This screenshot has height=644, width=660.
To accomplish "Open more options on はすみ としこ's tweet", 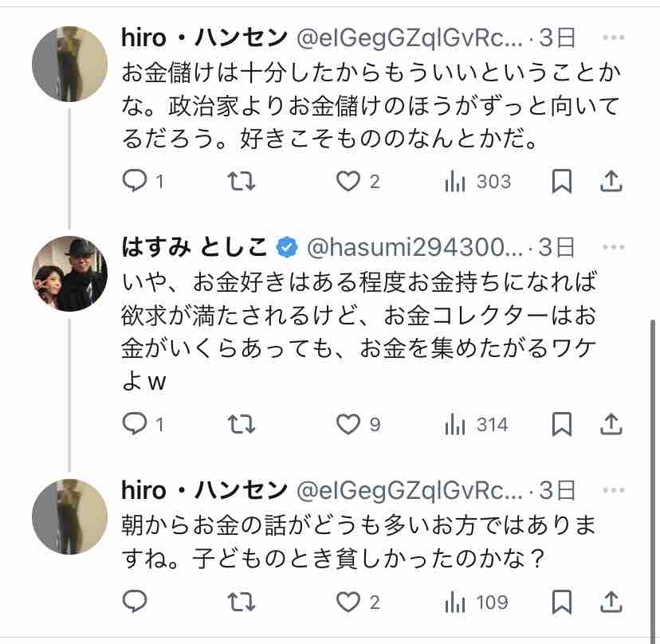I will pos(613,248).
